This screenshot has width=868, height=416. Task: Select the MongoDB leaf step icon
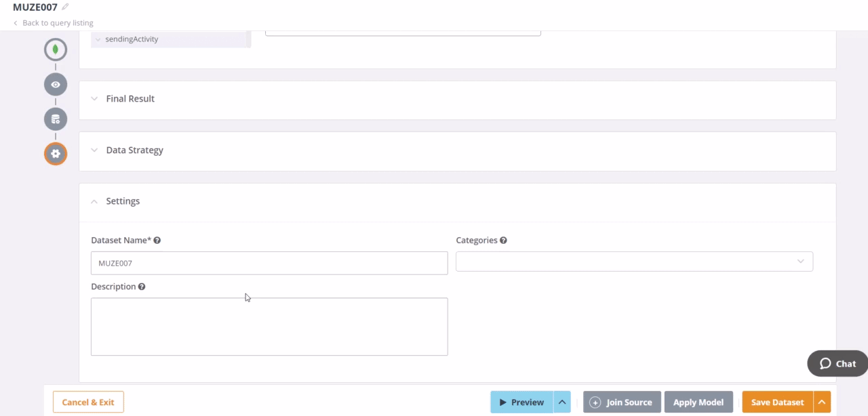[x=56, y=49]
